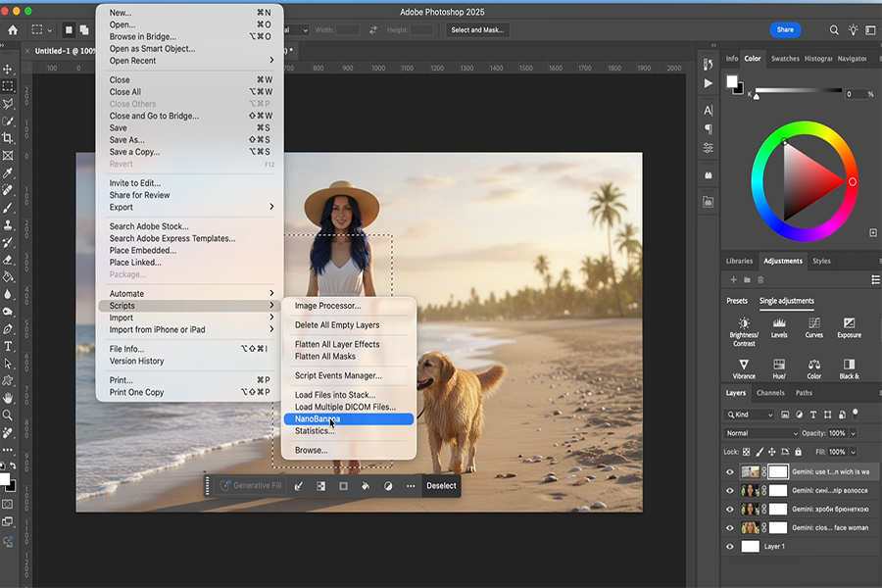Select the Brush tool
Image resolution: width=882 pixels, height=588 pixels.
point(8,208)
